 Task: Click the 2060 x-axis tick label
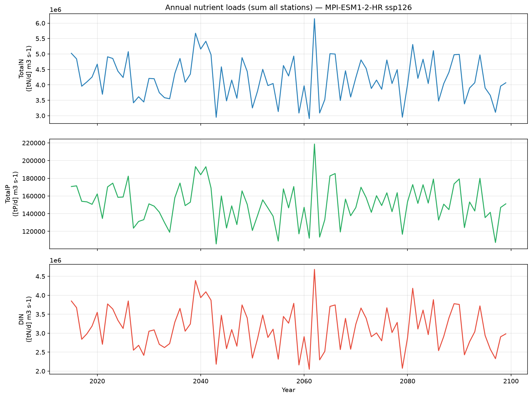click(304, 381)
